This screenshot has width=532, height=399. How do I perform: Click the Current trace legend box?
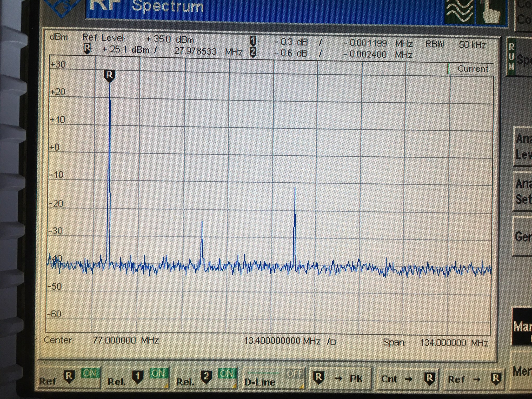tap(471, 69)
